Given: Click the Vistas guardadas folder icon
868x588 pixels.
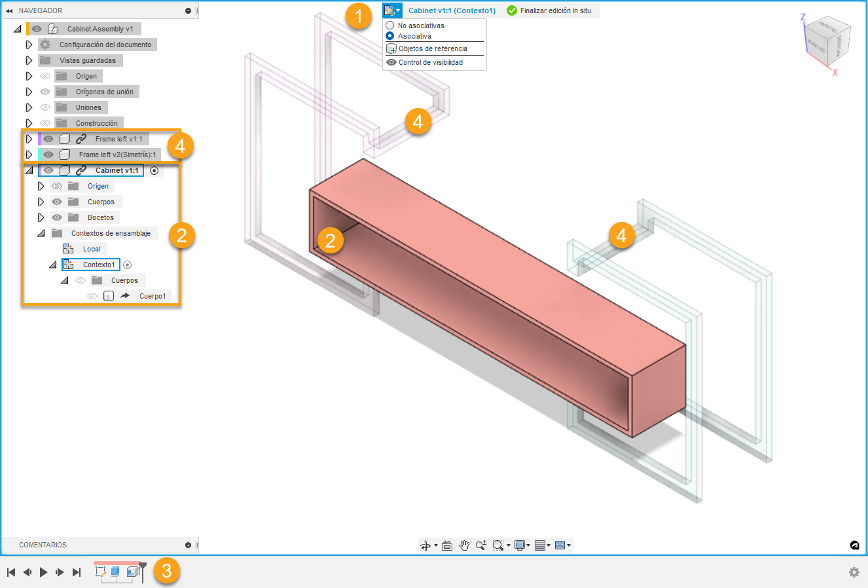Looking at the screenshot, I should [45, 60].
